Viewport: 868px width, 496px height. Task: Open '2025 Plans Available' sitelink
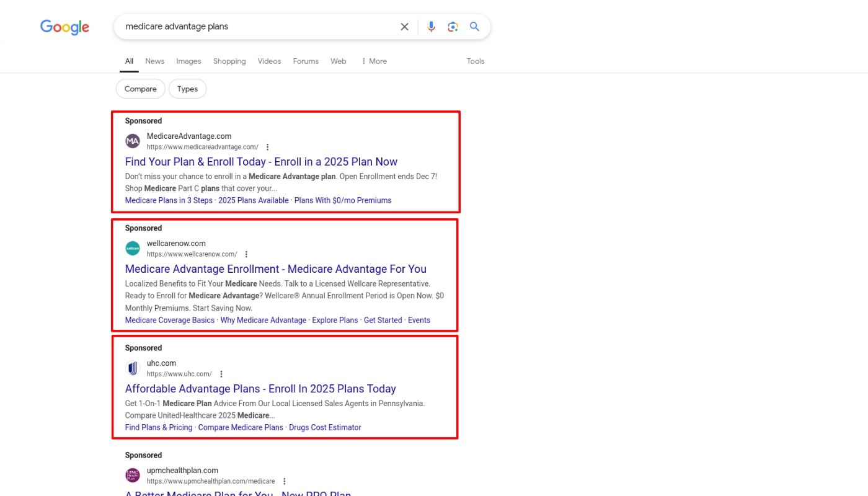pyautogui.click(x=254, y=200)
